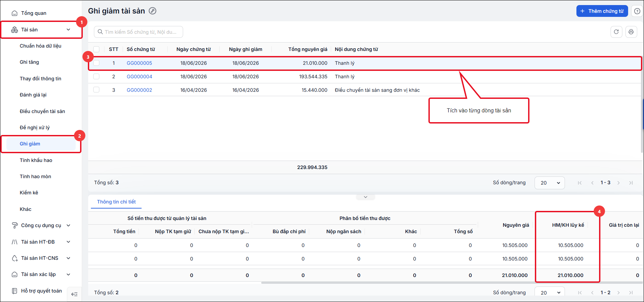Screen dimensions: 644x302
Task: Open Kiểm kê menu item
Action: [29, 193]
